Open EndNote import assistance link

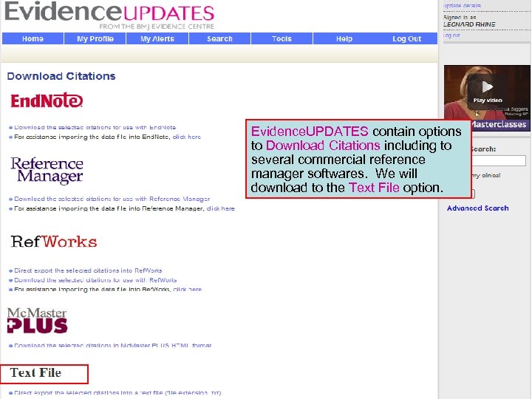pyautogui.click(x=187, y=137)
